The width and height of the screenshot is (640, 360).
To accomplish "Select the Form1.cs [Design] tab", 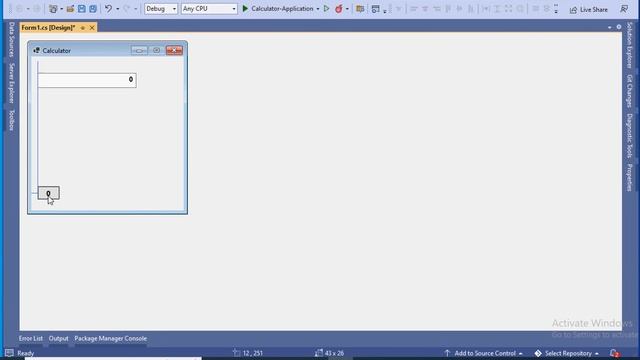I will pyautogui.click(x=48, y=28).
